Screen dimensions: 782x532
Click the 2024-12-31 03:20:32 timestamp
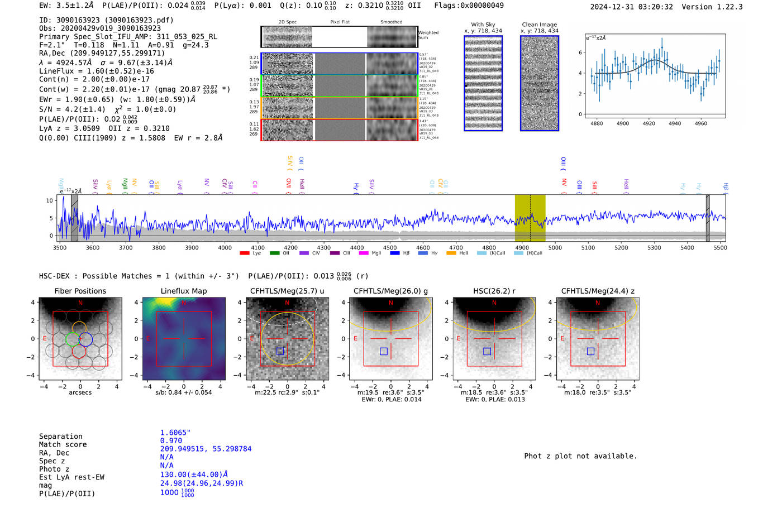[632, 7]
